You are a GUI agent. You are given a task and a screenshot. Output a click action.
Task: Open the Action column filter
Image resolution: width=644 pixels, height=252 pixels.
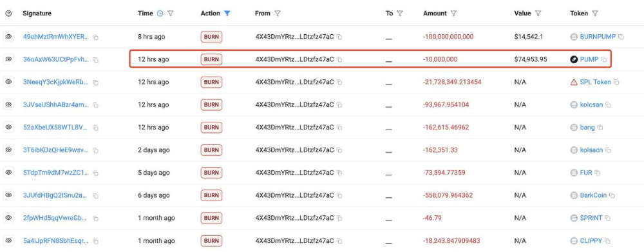(227, 14)
